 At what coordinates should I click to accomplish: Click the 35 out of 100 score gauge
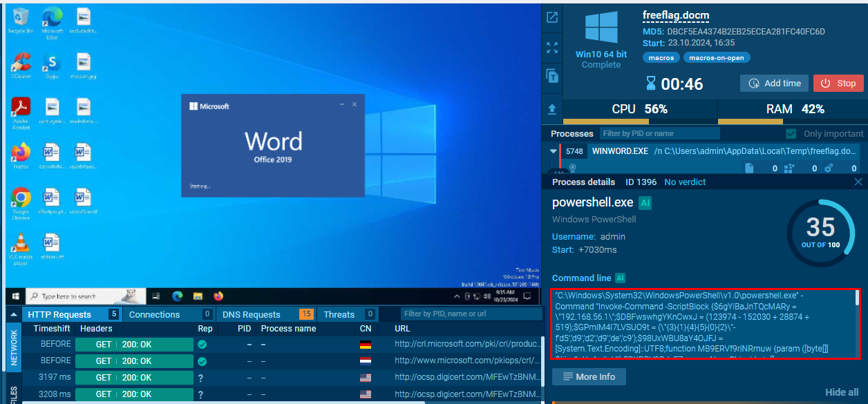coord(820,233)
